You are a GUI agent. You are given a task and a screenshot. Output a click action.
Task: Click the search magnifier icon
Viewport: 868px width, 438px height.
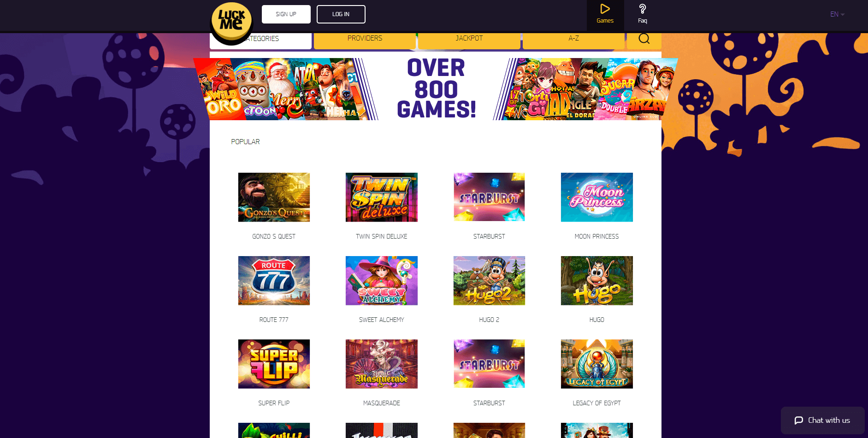644,39
